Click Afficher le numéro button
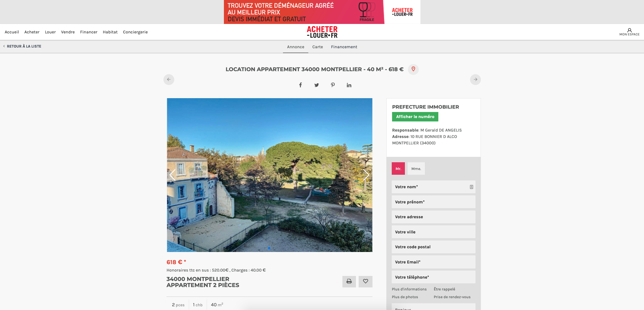 tap(415, 117)
